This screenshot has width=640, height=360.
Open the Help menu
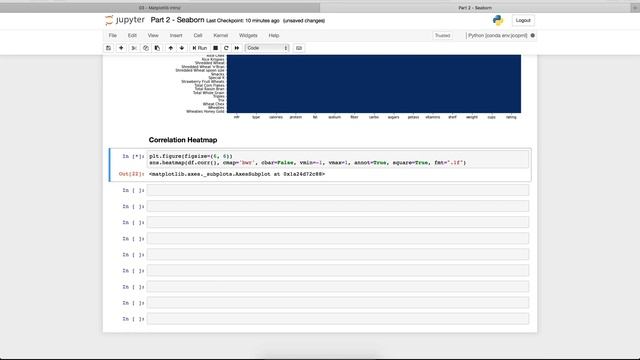(274, 36)
